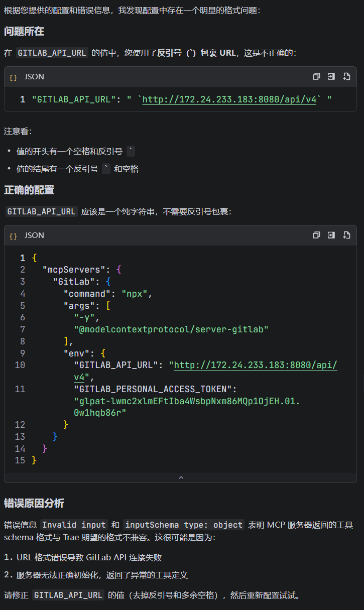The height and width of the screenshot is (610, 364).
Task: Click the personal access token value string
Action: click(x=187, y=407)
